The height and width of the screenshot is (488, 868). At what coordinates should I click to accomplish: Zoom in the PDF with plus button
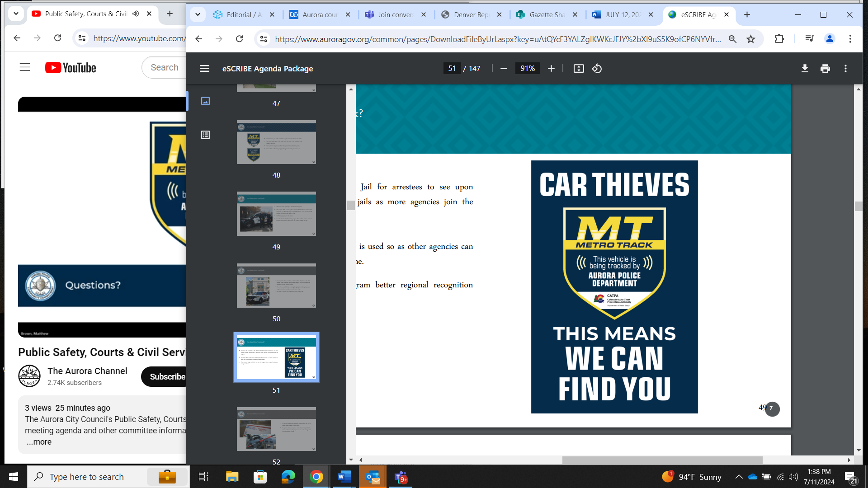point(551,68)
